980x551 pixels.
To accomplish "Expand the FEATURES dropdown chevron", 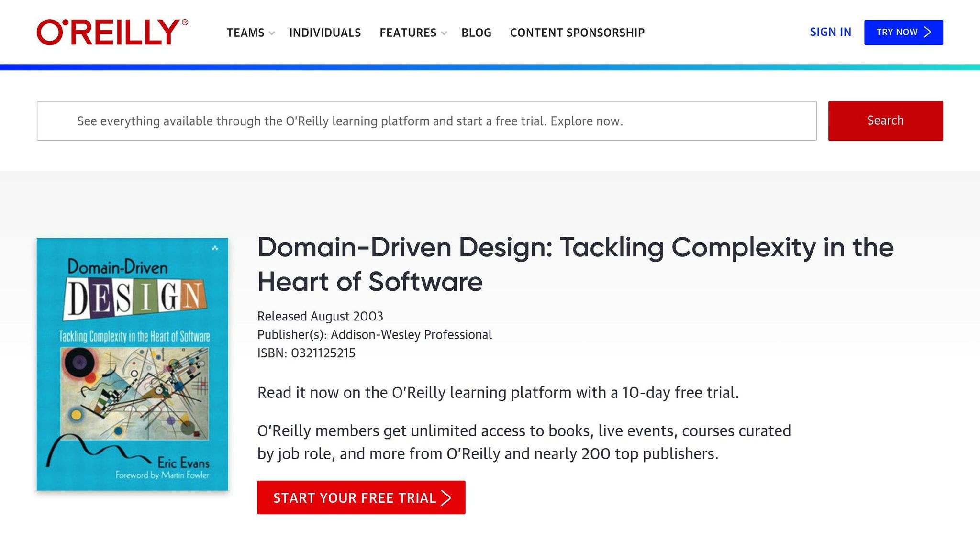I will (445, 33).
